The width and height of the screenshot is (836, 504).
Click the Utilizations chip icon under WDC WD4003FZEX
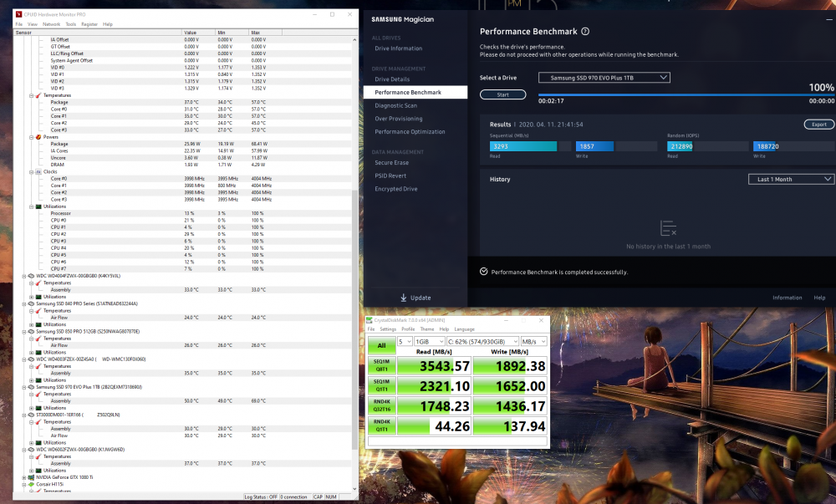pos(38,380)
